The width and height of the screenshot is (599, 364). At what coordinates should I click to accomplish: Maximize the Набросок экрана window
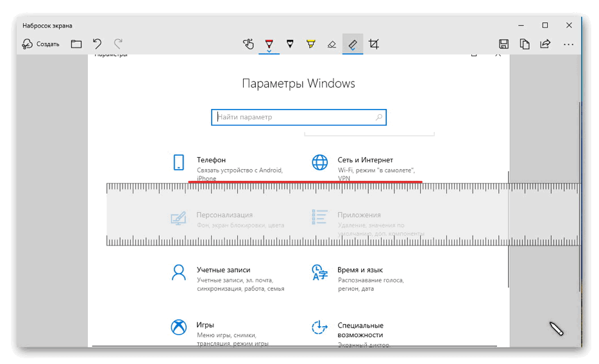coord(545,25)
